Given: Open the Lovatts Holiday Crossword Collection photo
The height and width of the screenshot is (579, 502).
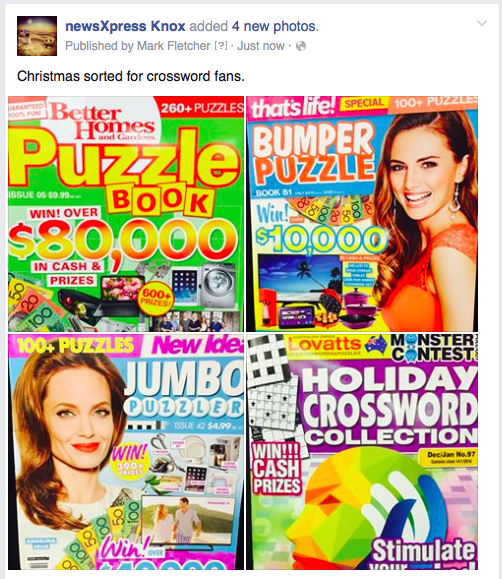Looking at the screenshot, I should tap(362, 452).
